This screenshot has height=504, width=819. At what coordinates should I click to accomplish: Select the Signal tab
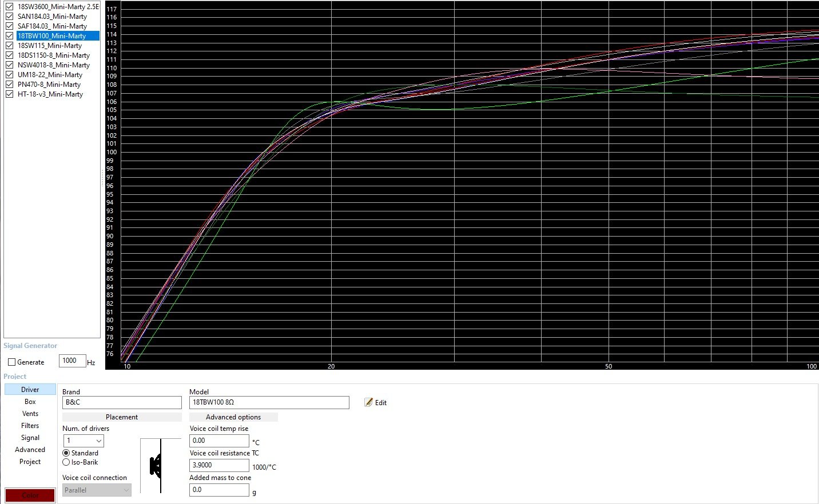(30, 438)
